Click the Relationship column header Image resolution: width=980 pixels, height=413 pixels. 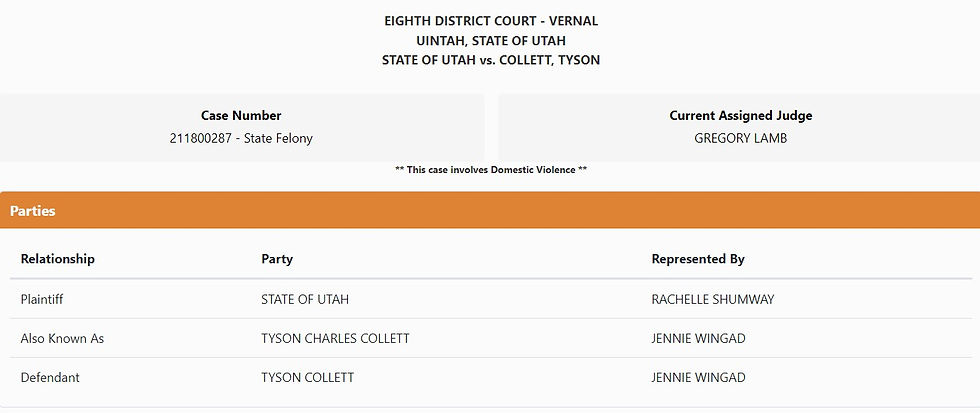click(x=57, y=259)
